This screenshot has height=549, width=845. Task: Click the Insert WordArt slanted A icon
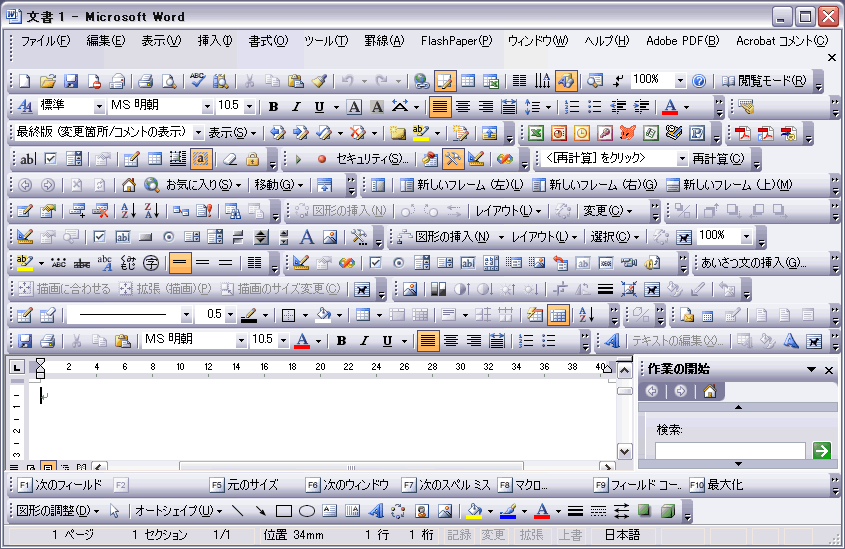[376, 511]
